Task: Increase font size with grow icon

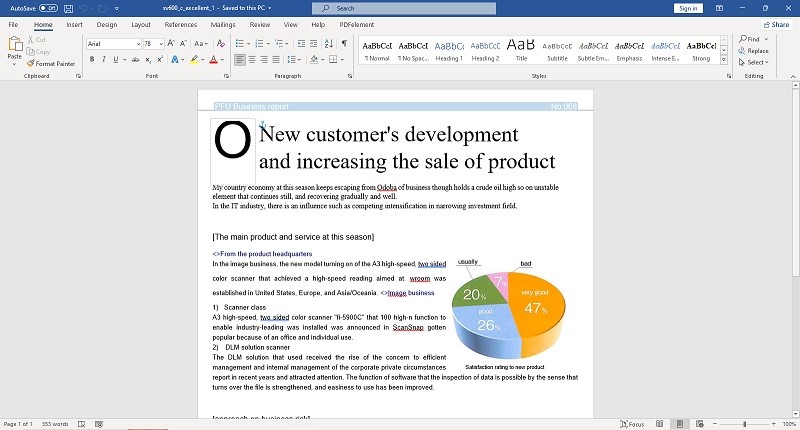Action: click(171, 43)
